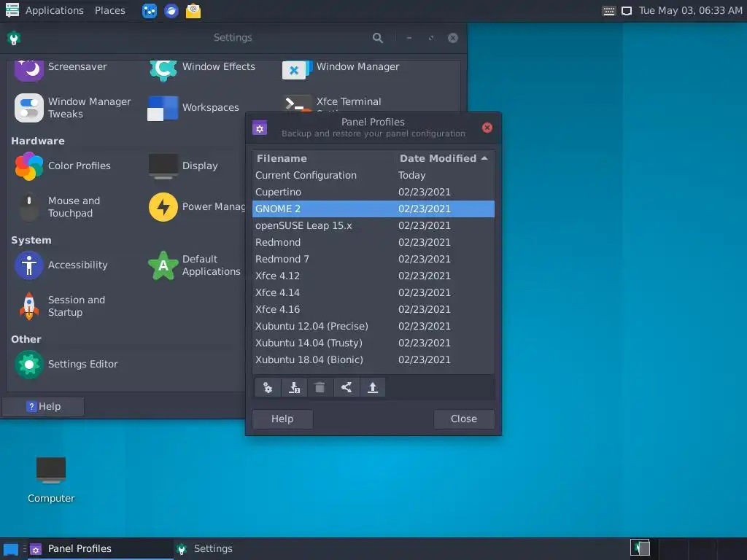Select the Xfce 4.12 profile

[x=373, y=276]
